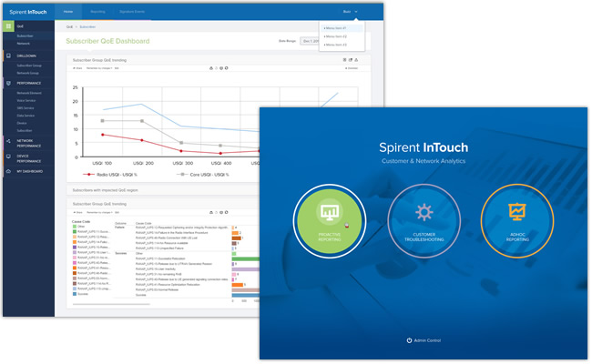Open the QoE grid icon in the sidebar

8,26
